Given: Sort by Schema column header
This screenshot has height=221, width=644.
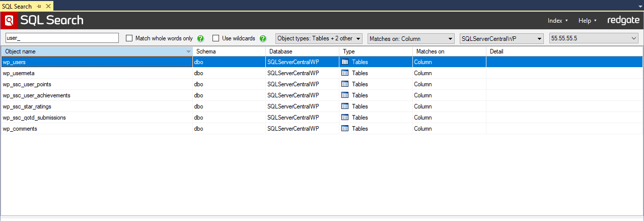Looking at the screenshot, I should 229,51.
